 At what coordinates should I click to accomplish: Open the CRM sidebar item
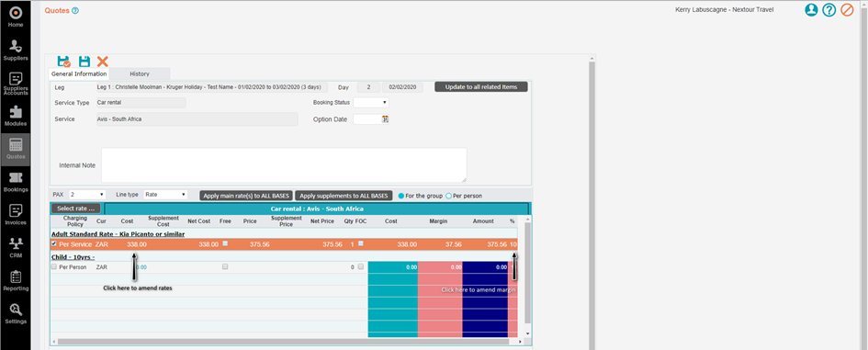pyautogui.click(x=16, y=247)
